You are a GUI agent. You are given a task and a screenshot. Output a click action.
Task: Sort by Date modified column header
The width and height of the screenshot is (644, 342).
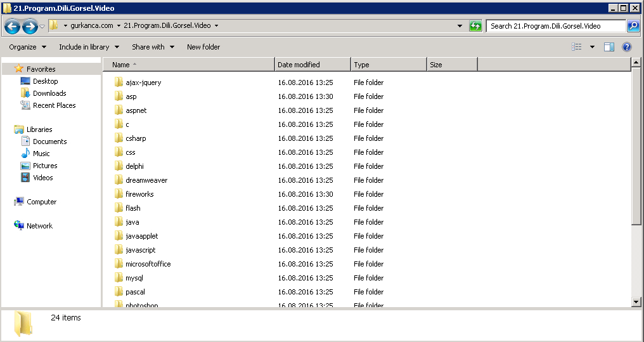click(312, 65)
